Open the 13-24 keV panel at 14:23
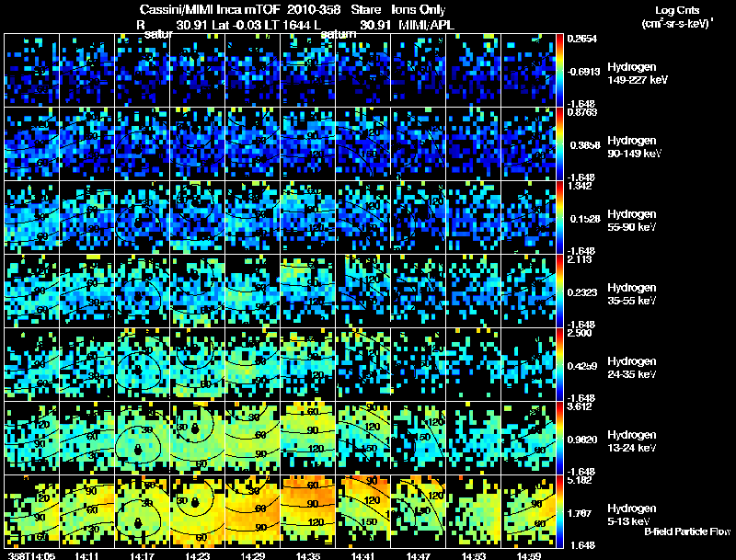The height and width of the screenshot is (560, 736). pos(198,438)
